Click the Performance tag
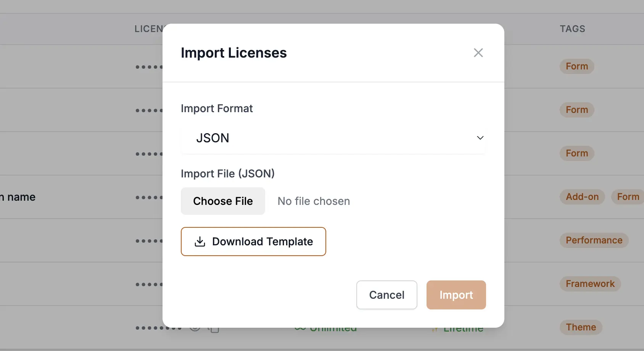Screen dimensions: 644x351 point(594,240)
